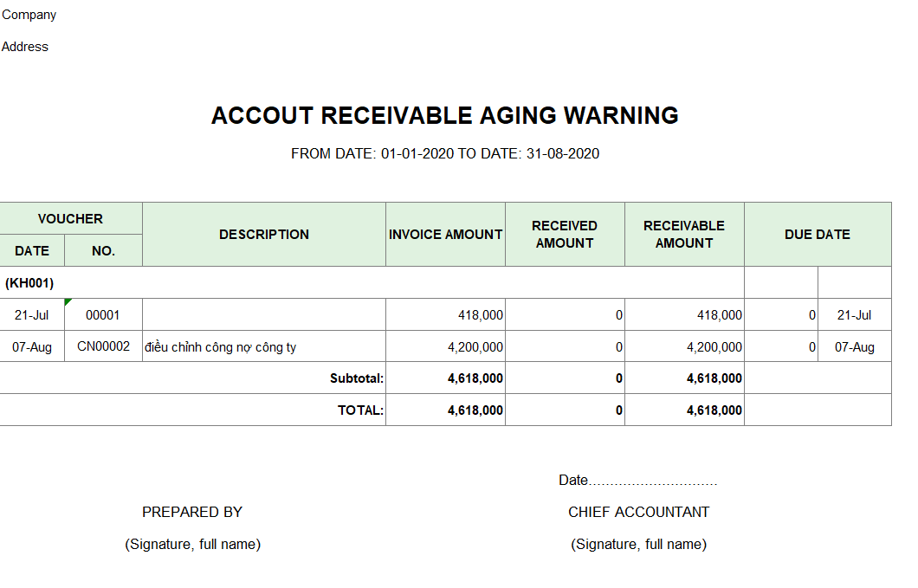This screenshot has width=918, height=588.
Task: Click the DESCRIPTION column header
Action: tap(263, 234)
